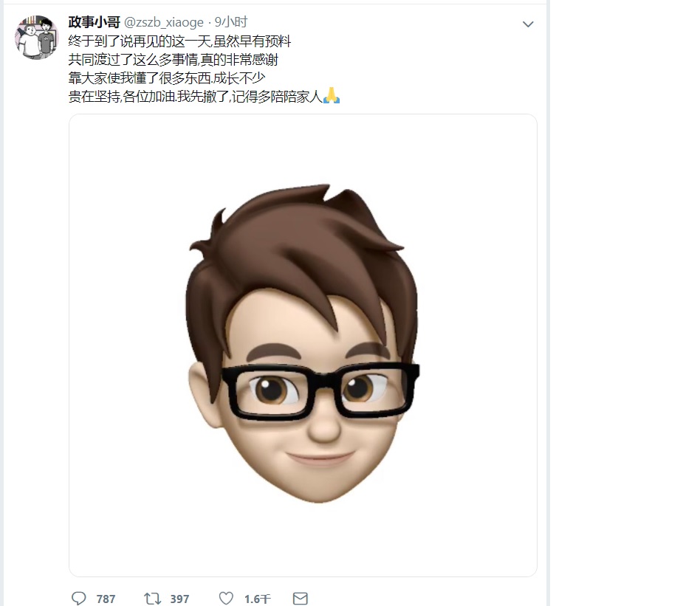700x606 pixels.
Task: Retweet the post using the retweet icon
Action: [152, 598]
